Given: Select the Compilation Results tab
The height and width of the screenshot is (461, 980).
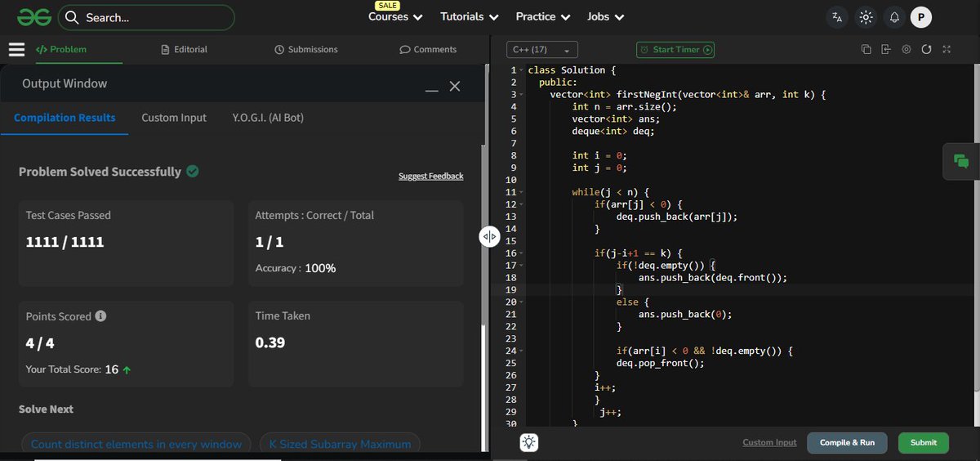Looking at the screenshot, I should click(x=65, y=118).
